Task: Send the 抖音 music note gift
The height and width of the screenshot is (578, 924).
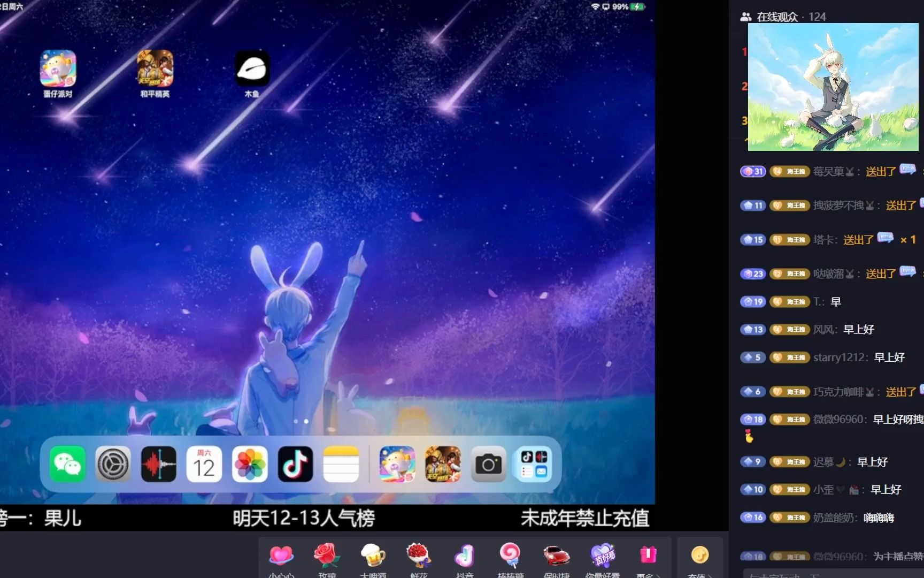Action: tap(465, 557)
